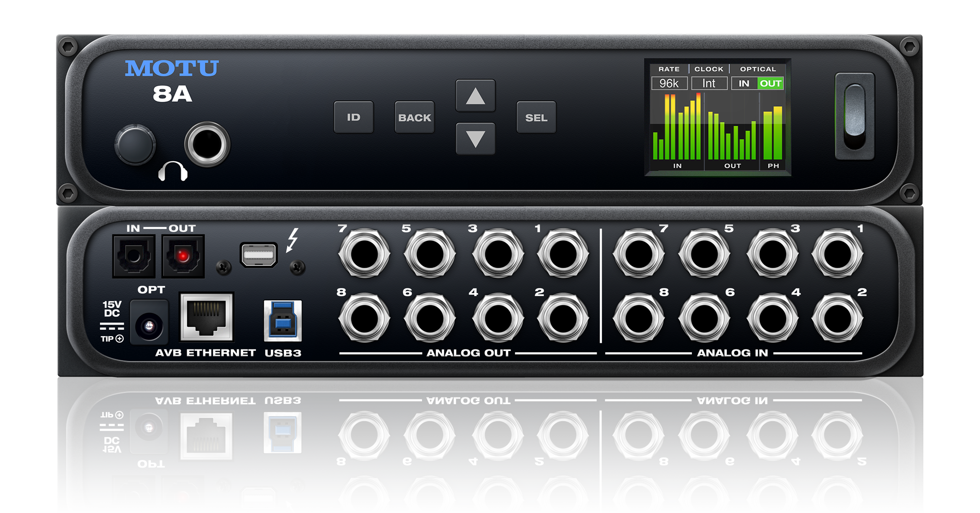Click the OUT level meters on the LCD
This screenshot has height=513, width=980.
pos(732,135)
